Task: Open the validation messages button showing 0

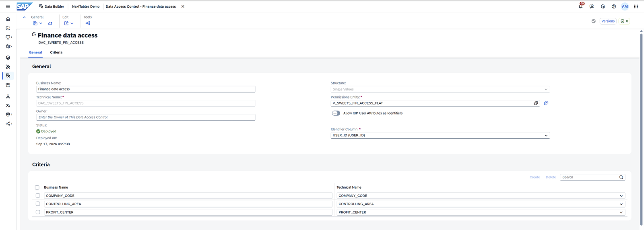Action: pos(624,21)
